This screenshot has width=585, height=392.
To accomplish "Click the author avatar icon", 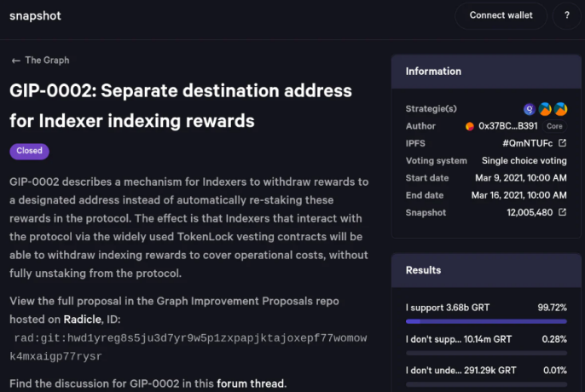I will [x=470, y=126].
